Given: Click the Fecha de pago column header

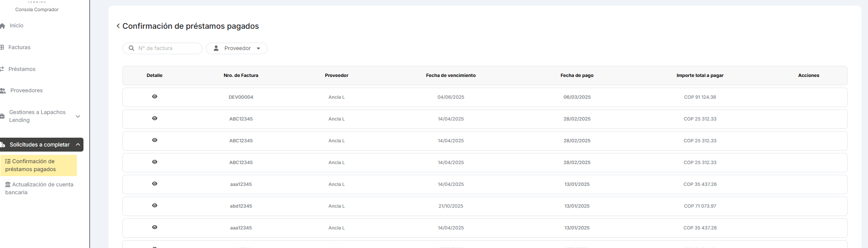Looking at the screenshot, I should pos(577,76).
